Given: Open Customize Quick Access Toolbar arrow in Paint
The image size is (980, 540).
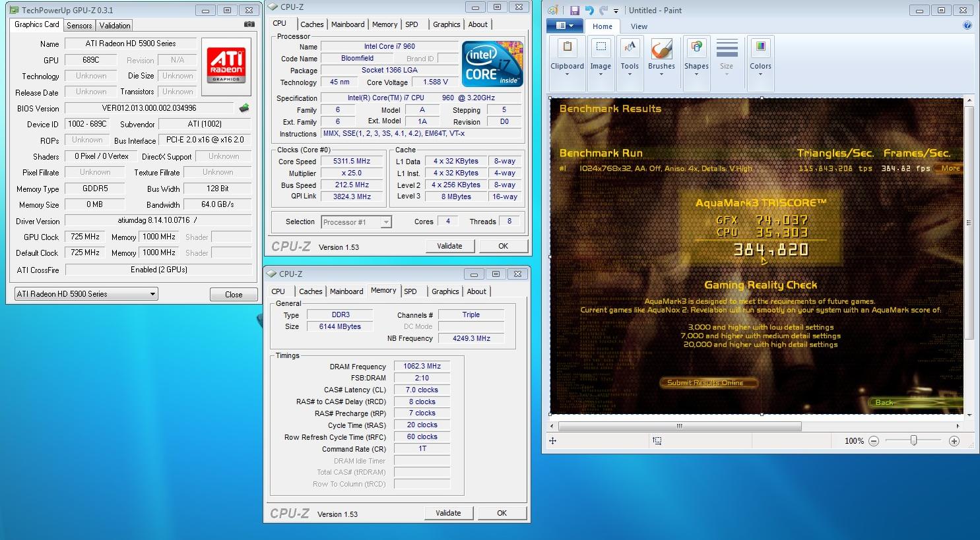Looking at the screenshot, I should (616, 11).
